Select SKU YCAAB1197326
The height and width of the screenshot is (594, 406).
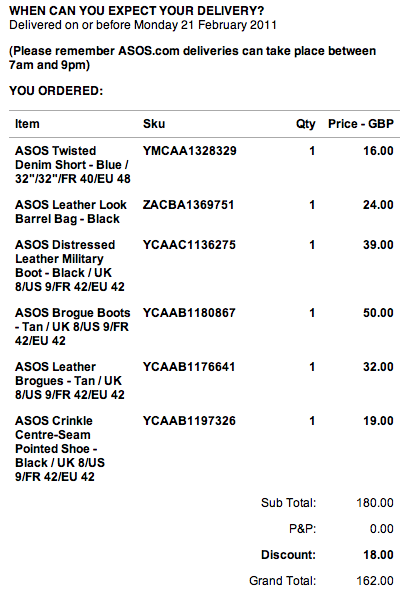coord(189,421)
